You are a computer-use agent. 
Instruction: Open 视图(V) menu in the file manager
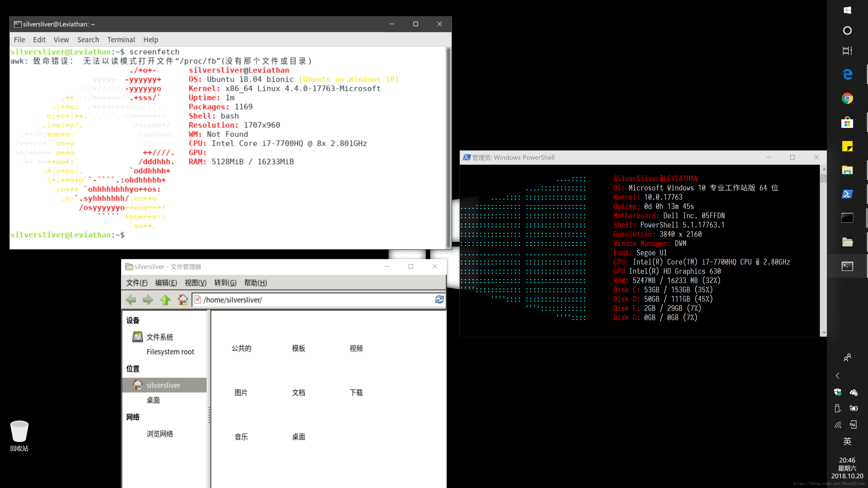coord(196,283)
